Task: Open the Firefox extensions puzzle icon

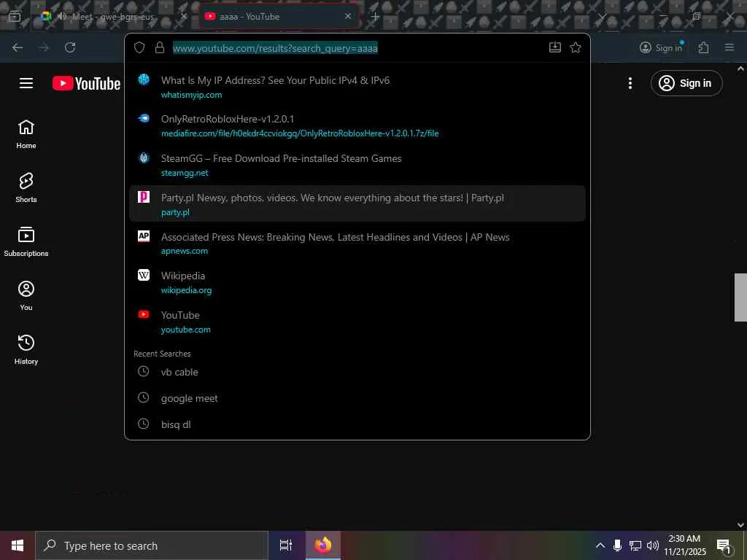Action: click(x=704, y=47)
